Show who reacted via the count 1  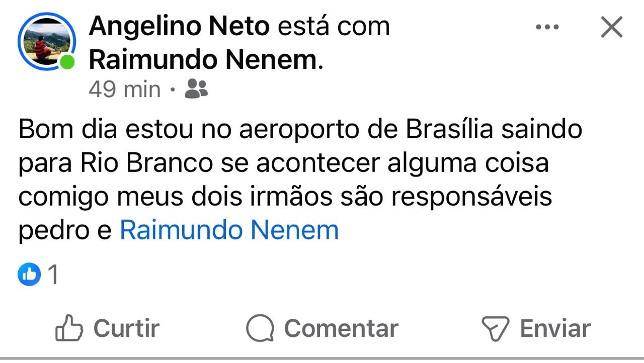point(52,275)
